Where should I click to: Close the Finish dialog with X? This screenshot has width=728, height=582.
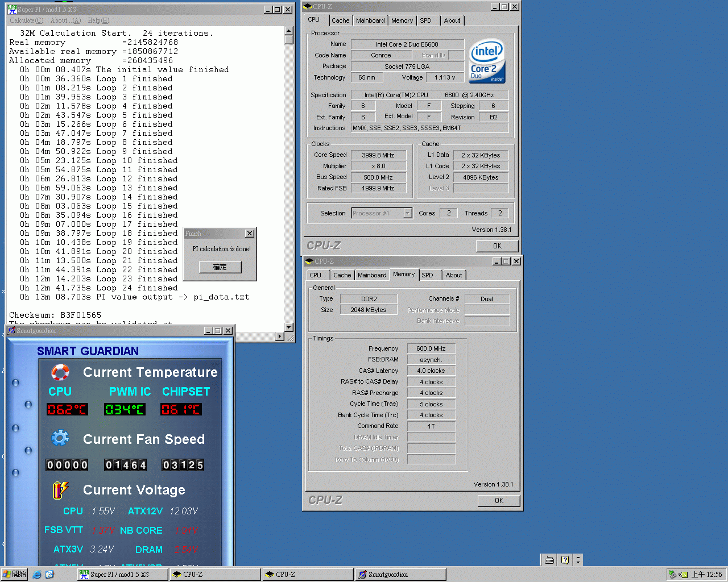250,234
